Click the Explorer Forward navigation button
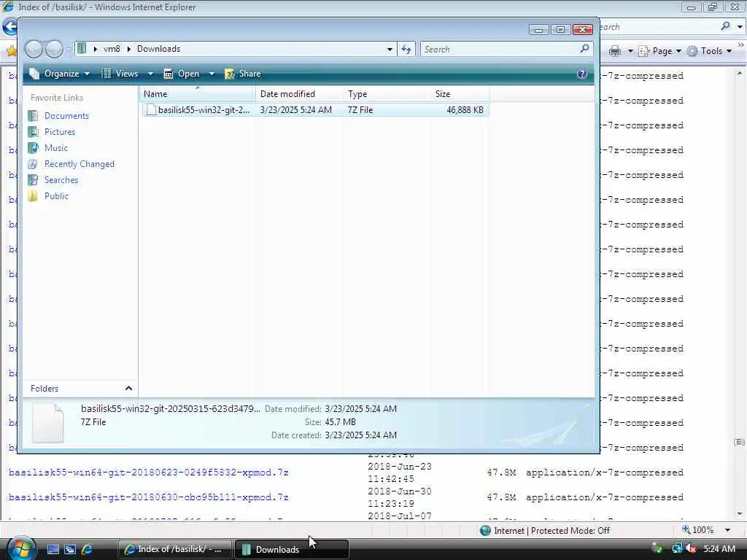747x560 pixels. tap(54, 49)
